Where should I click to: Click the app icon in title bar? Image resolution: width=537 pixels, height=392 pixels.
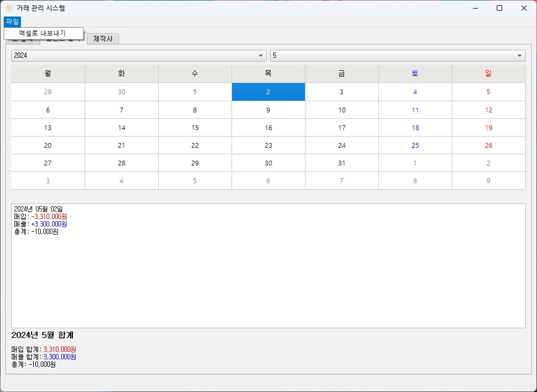9,8
